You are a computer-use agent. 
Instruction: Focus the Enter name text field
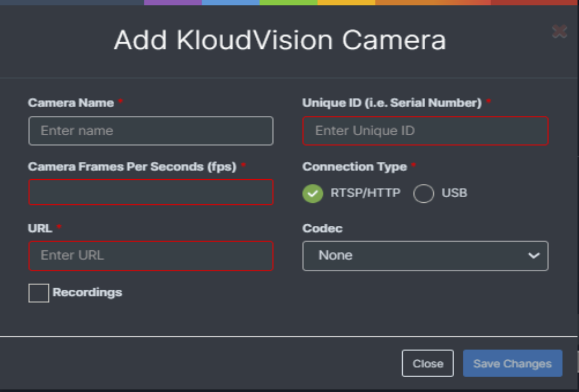pyautogui.click(x=151, y=131)
